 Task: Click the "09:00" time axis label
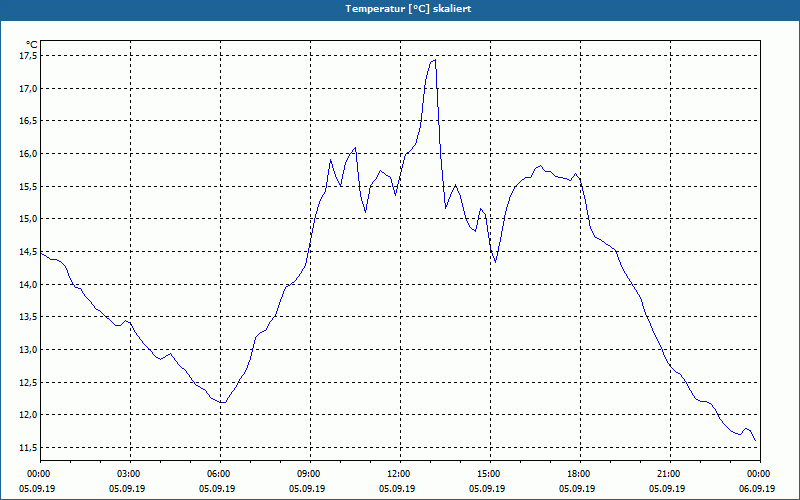pyautogui.click(x=310, y=474)
